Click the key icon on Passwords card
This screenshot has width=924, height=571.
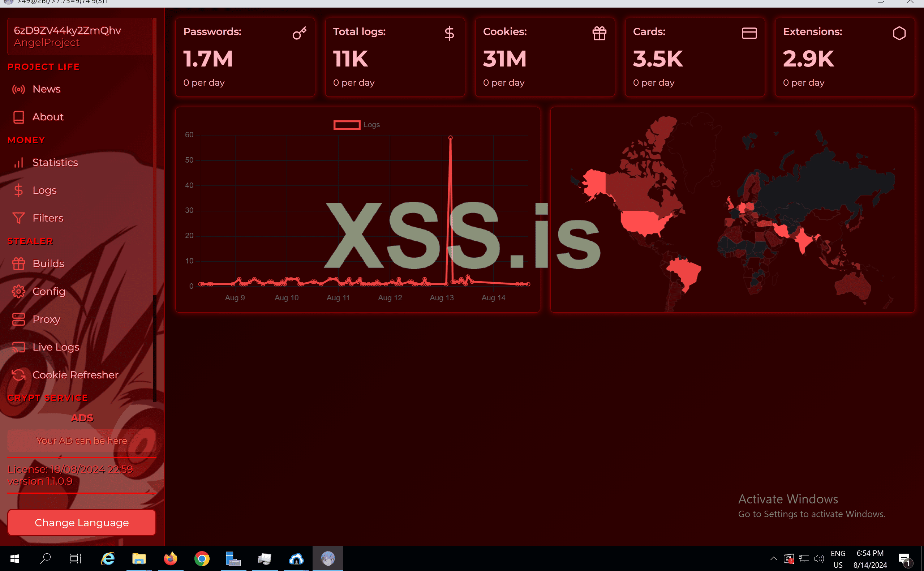(300, 33)
